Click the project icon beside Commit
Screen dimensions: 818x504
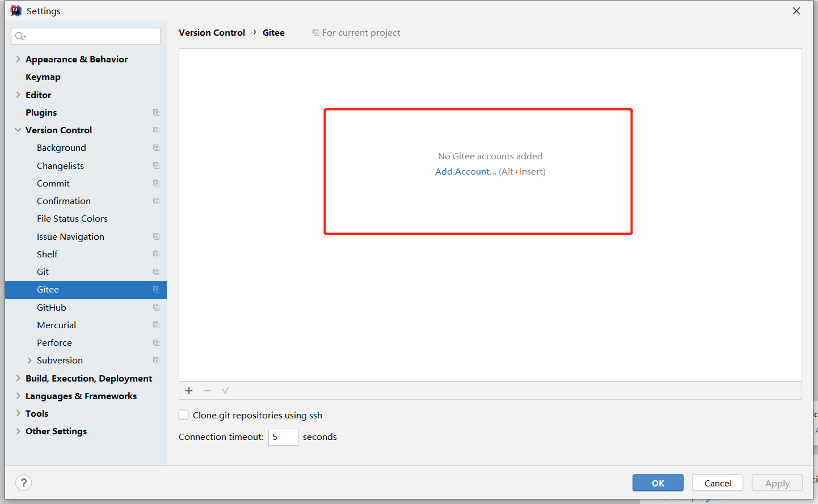tap(156, 183)
